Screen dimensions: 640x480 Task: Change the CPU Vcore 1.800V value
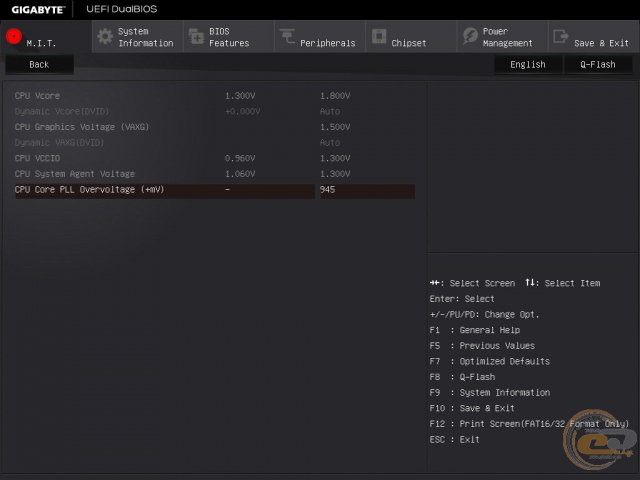(335, 96)
